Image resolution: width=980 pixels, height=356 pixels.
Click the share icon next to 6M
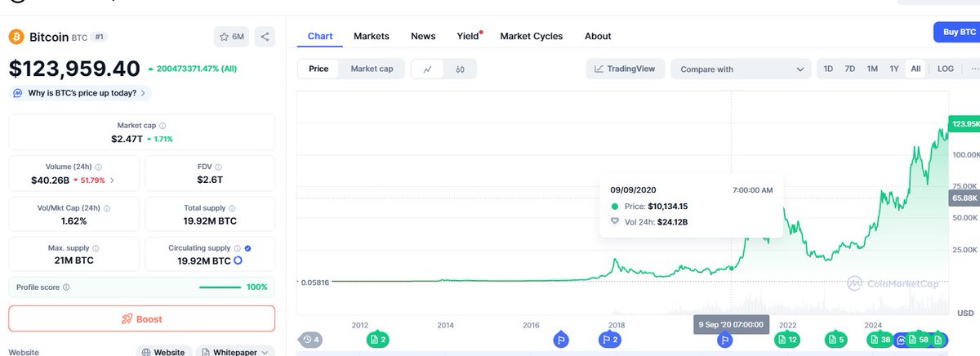(265, 37)
